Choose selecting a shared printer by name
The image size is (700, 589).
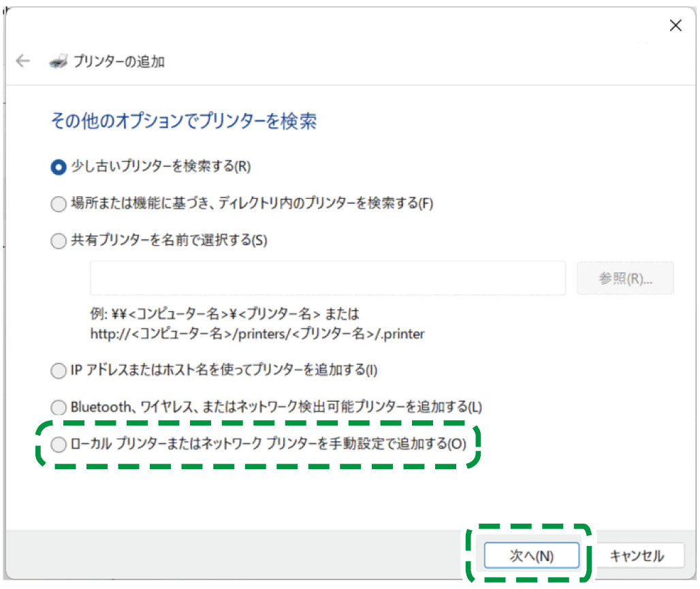click(x=58, y=240)
